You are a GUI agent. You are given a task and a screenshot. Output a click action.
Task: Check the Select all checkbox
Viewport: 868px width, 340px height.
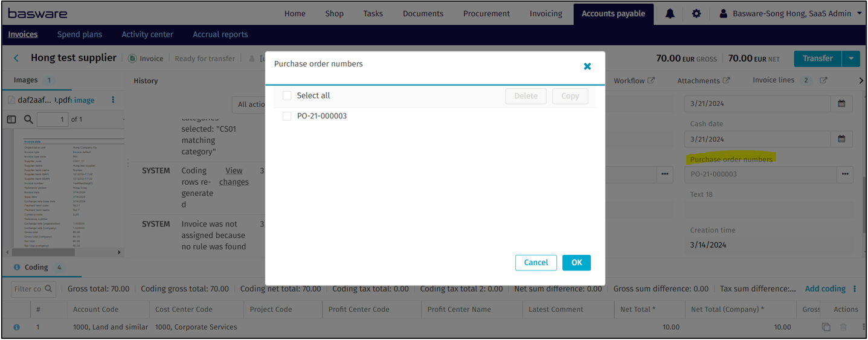pos(287,95)
